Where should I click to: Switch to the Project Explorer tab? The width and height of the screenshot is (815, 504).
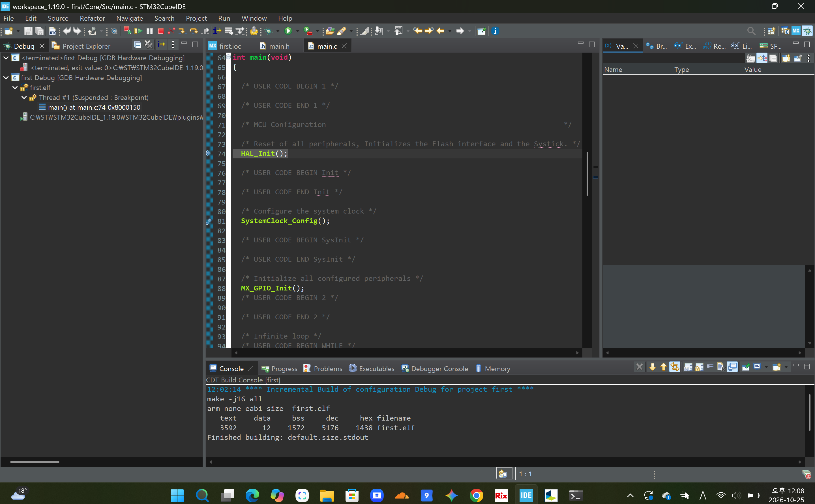tap(81, 46)
